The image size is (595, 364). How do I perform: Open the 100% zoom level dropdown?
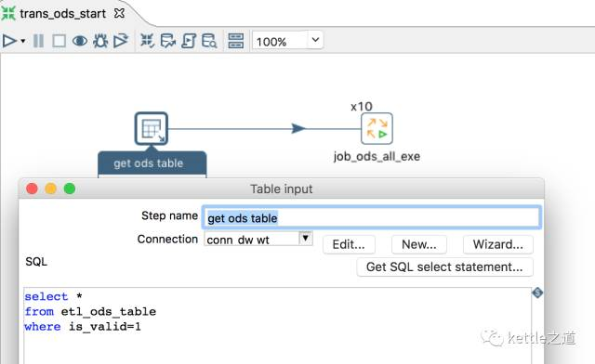315,40
